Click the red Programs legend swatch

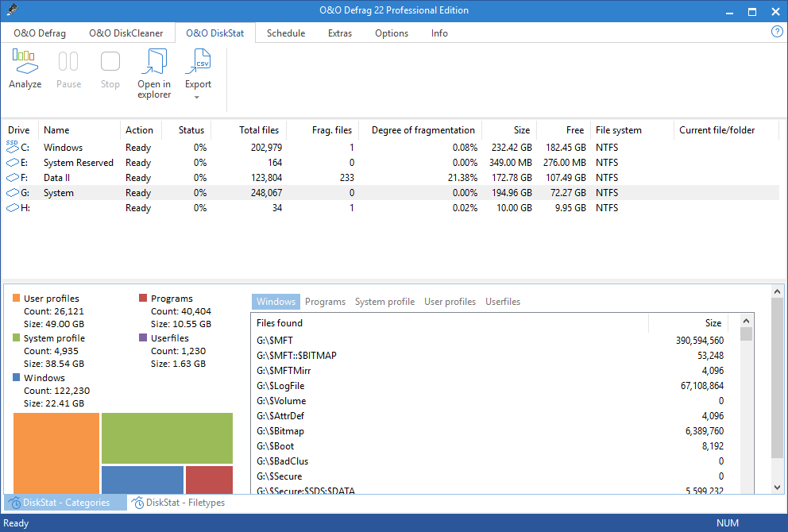tap(143, 298)
